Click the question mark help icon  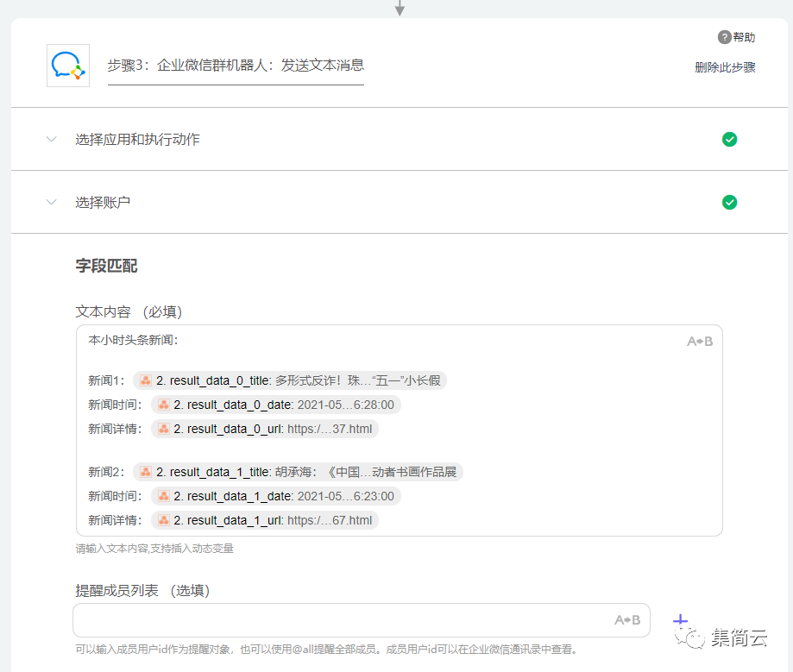coord(724,37)
